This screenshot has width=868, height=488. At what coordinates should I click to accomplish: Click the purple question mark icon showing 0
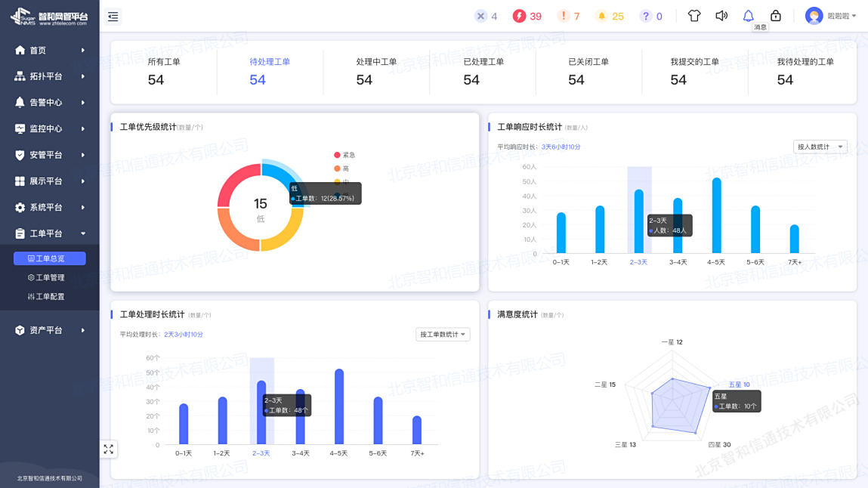pyautogui.click(x=645, y=16)
